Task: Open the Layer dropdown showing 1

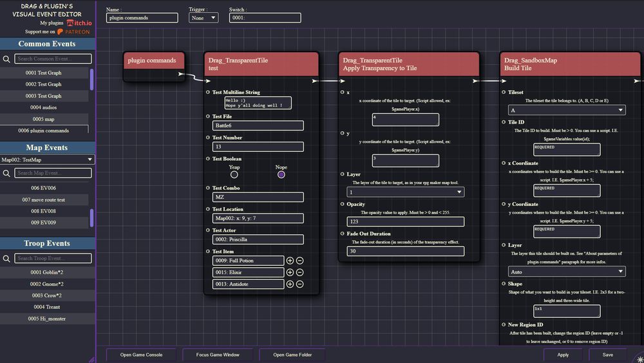Action: [x=405, y=192]
